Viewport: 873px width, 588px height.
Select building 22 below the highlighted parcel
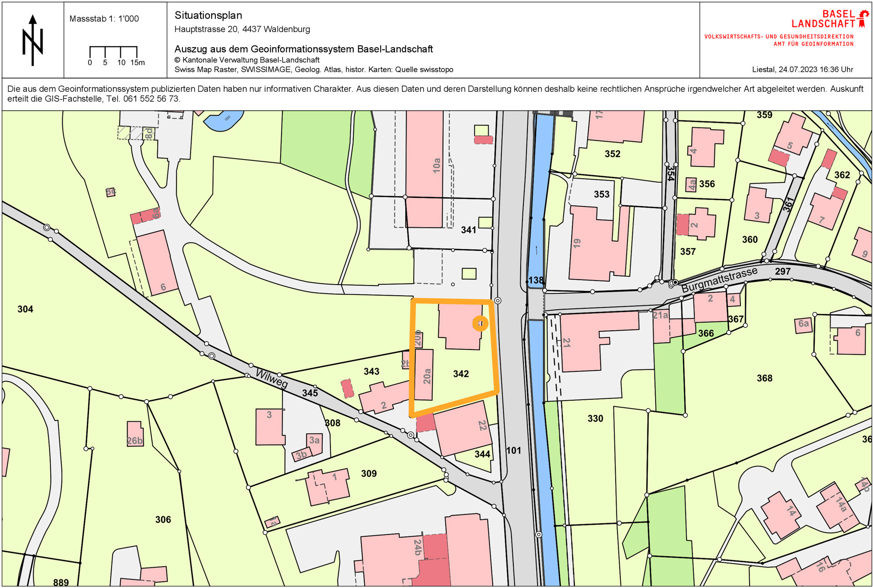click(x=463, y=428)
